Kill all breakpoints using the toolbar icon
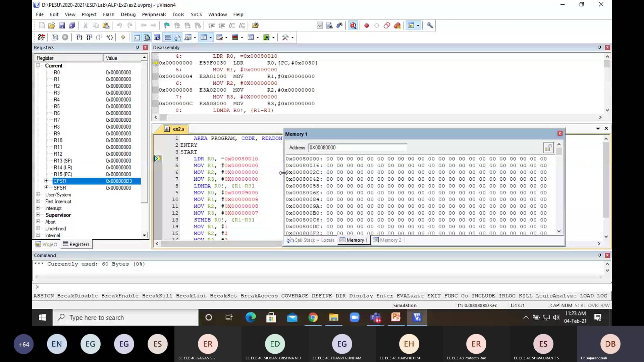 (397, 25)
